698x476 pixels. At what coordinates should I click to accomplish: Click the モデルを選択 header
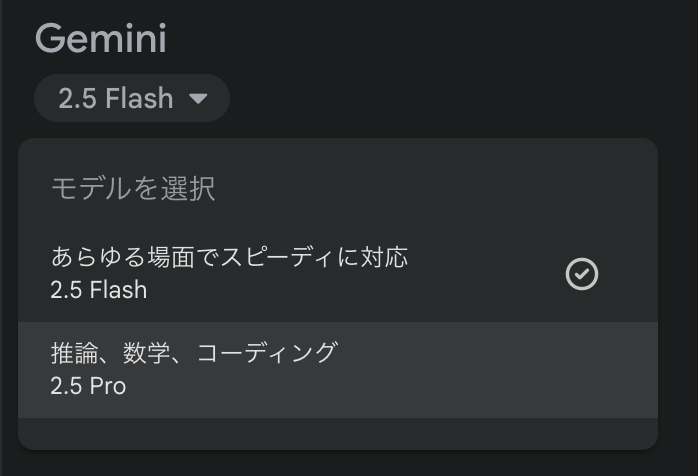(133, 188)
